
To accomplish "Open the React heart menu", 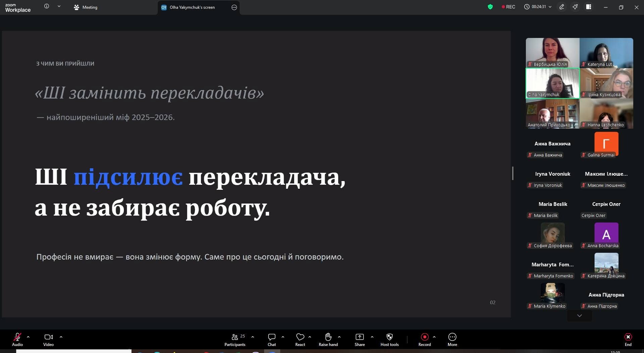I will (x=300, y=339).
